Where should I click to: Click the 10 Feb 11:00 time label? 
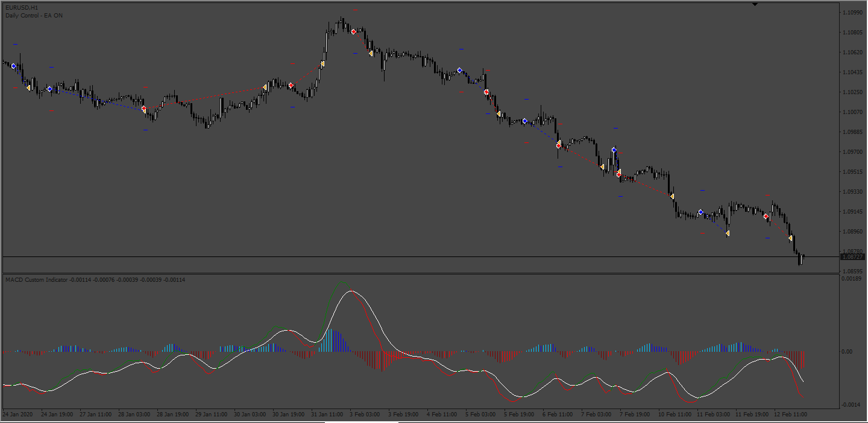pyautogui.click(x=675, y=415)
